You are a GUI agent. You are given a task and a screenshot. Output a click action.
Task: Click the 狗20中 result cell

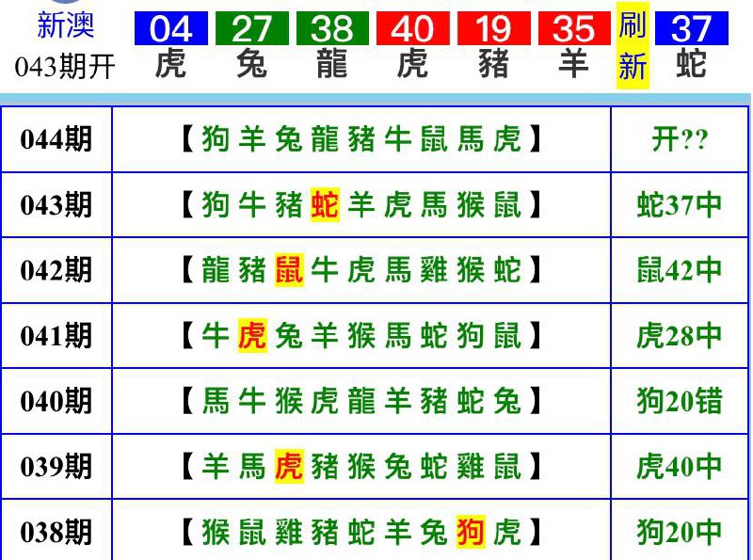pyautogui.click(x=680, y=532)
